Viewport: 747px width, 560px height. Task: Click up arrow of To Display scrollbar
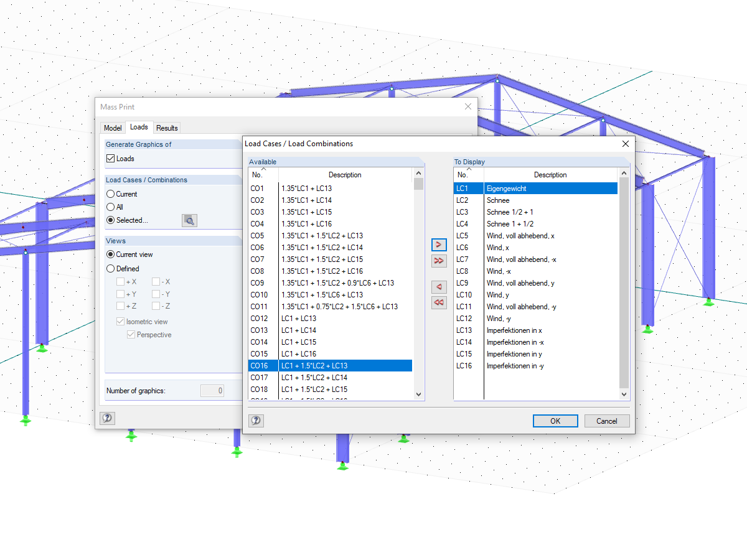pos(624,174)
